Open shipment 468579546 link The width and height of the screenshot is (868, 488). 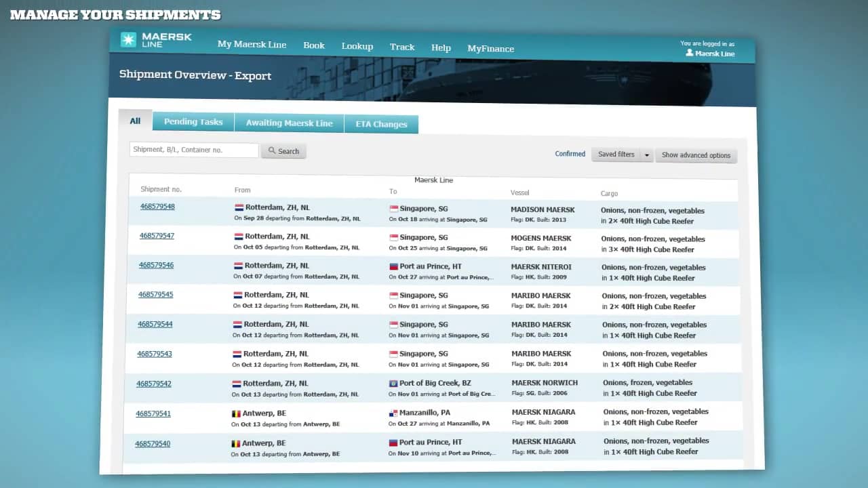click(x=156, y=265)
